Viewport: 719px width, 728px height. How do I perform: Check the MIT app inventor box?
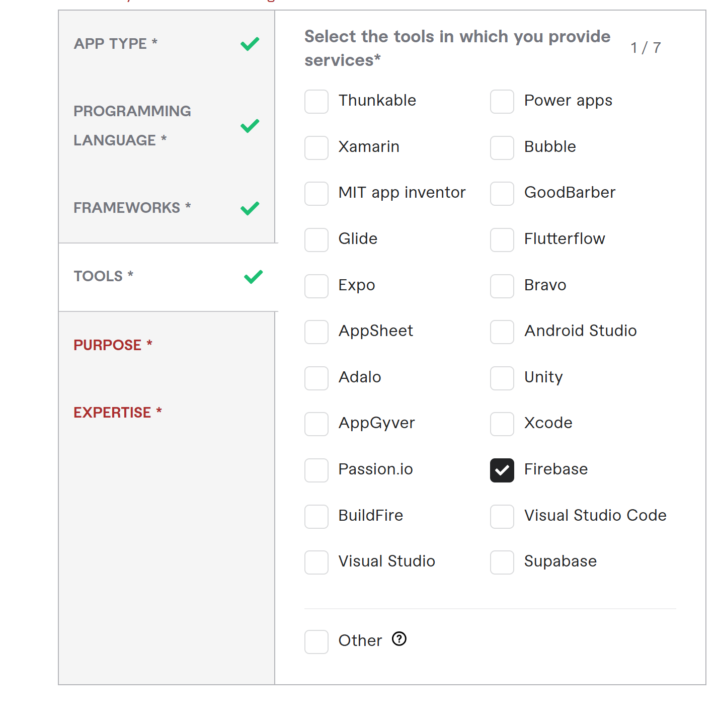tap(316, 194)
